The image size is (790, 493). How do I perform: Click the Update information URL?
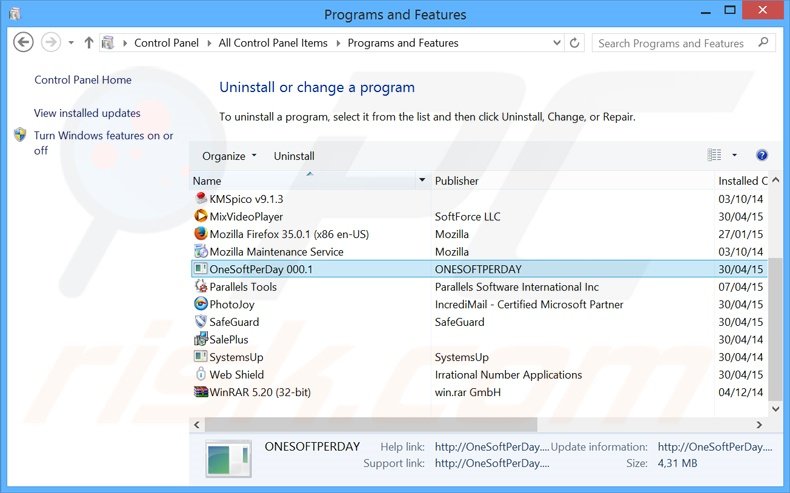coord(714,447)
